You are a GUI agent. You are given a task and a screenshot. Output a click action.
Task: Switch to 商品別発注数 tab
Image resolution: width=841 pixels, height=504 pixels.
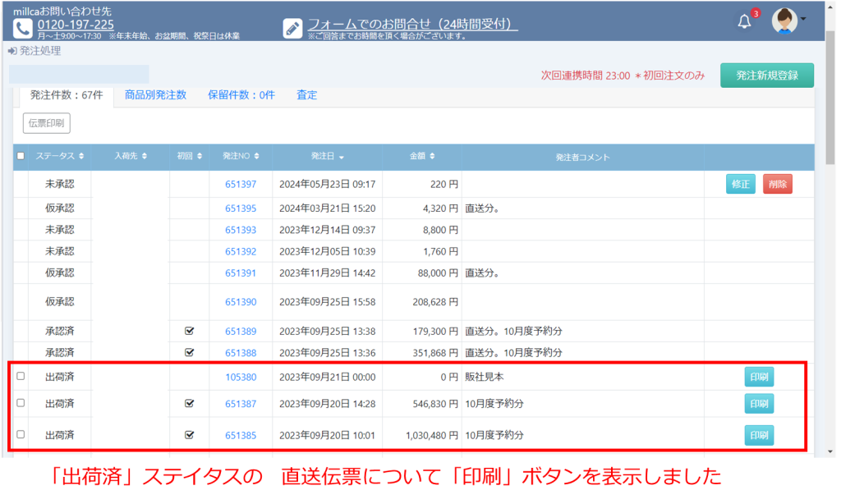coord(155,95)
